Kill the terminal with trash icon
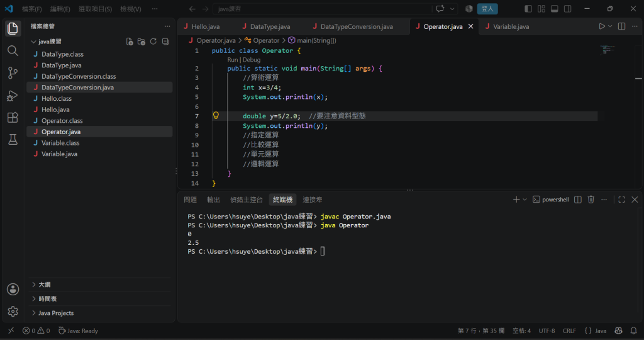644x340 pixels. point(591,200)
